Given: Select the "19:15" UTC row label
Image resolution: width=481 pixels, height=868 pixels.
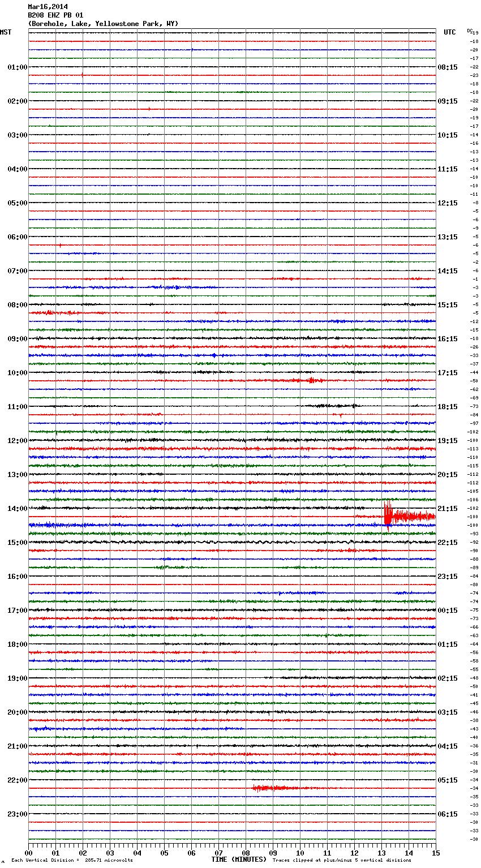Looking at the screenshot, I should click(448, 441).
